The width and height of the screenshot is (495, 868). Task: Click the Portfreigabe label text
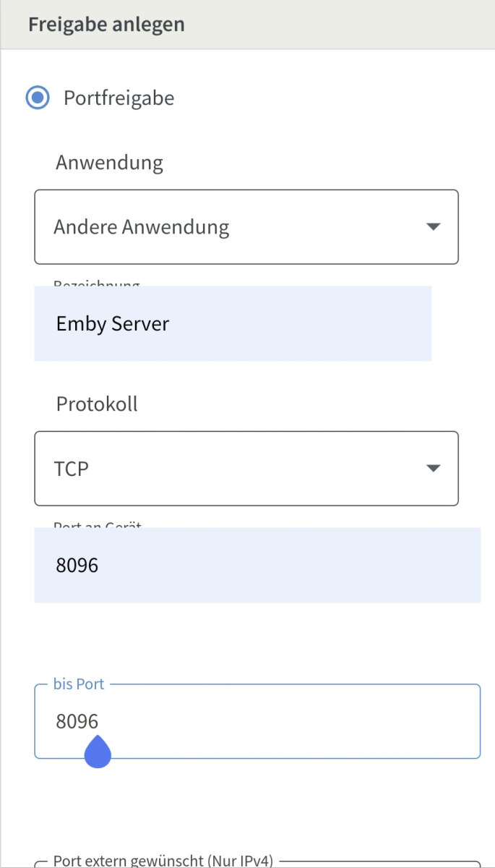click(x=119, y=98)
